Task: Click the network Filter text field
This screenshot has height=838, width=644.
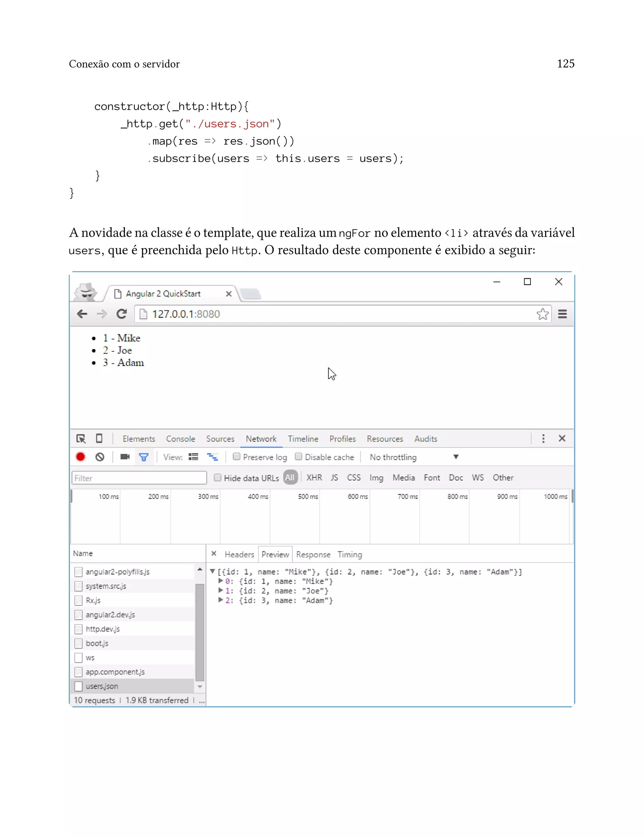Action: coord(139,478)
